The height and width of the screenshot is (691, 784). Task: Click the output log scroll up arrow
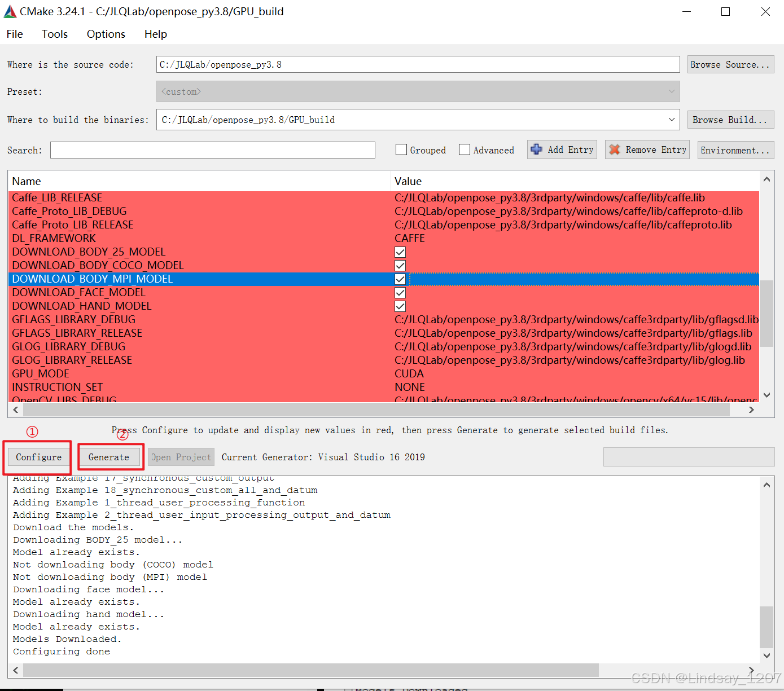[x=767, y=485]
